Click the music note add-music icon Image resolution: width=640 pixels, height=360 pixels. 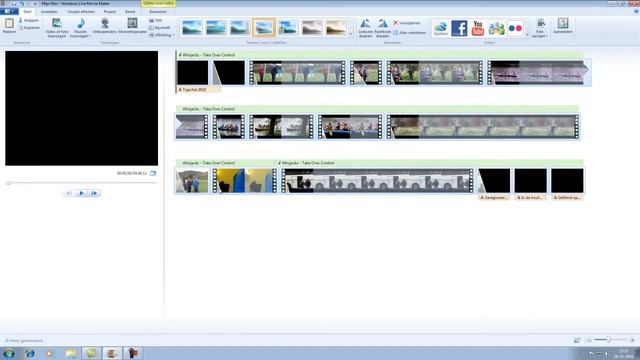click(80, 23)
